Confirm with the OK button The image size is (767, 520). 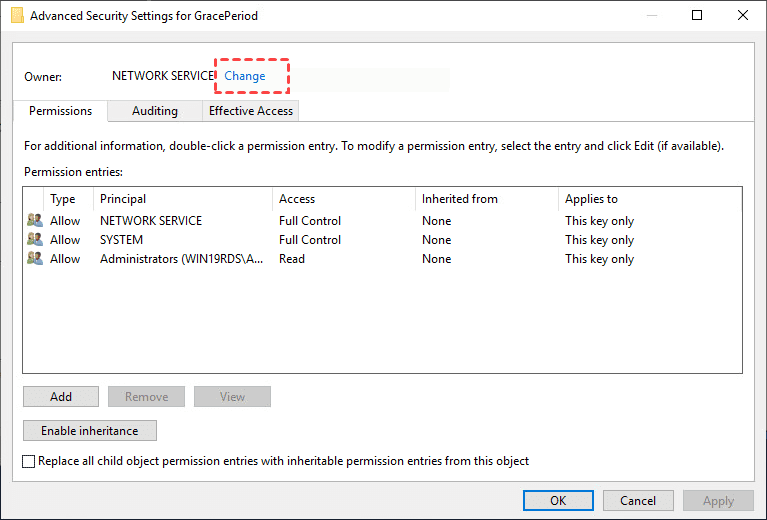click(x=558, y=501)
